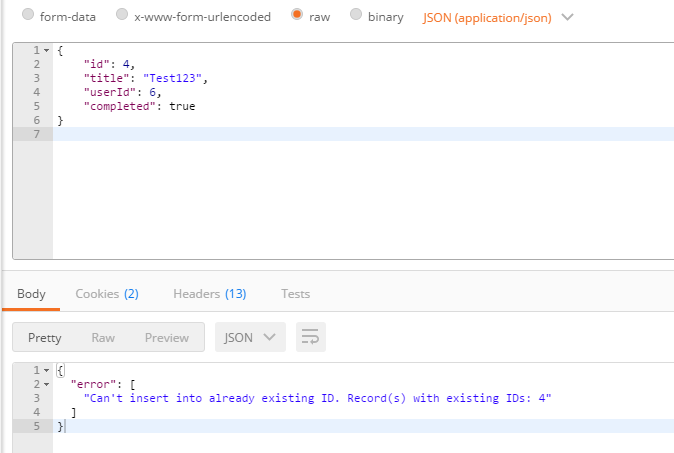Screen dimensions: 674x453
Task: Click line number 3 in request gutter
Action: [x=37, y=78]
